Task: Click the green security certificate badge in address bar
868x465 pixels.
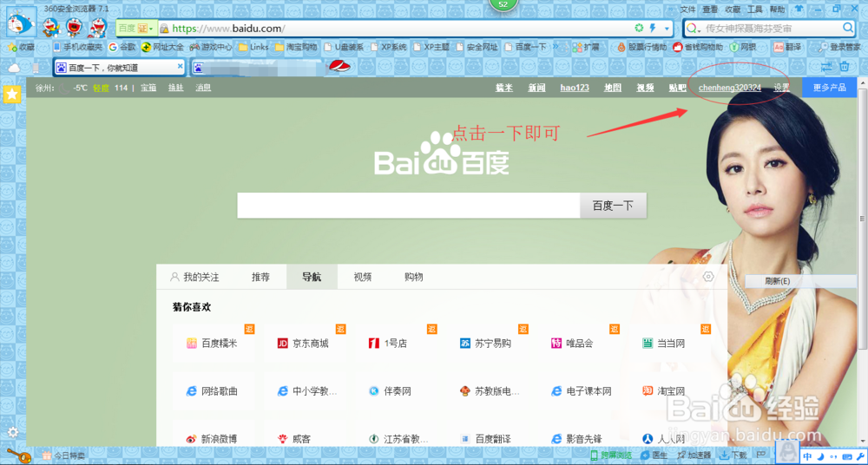Action: coord(135,28)
